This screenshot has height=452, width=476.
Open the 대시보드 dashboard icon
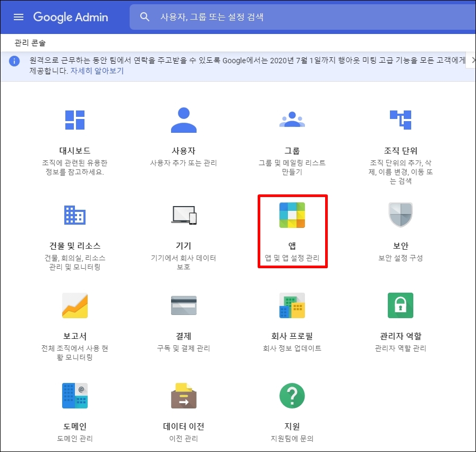(75, 120)
